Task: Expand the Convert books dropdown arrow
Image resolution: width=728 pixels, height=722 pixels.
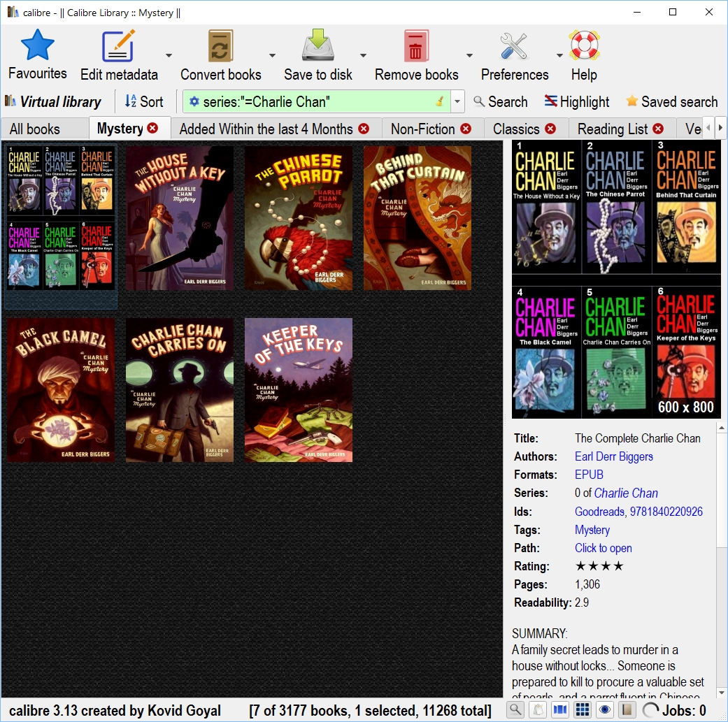Action: click(272, 55)
